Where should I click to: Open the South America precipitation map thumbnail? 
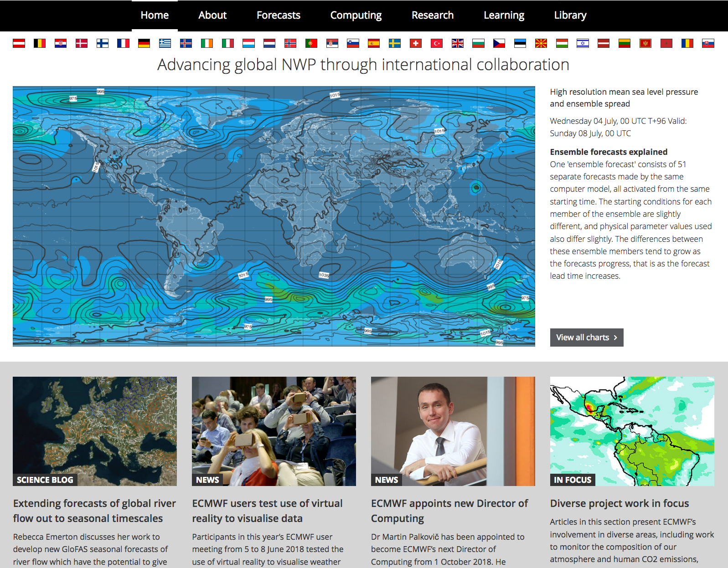tap(632, 431)
